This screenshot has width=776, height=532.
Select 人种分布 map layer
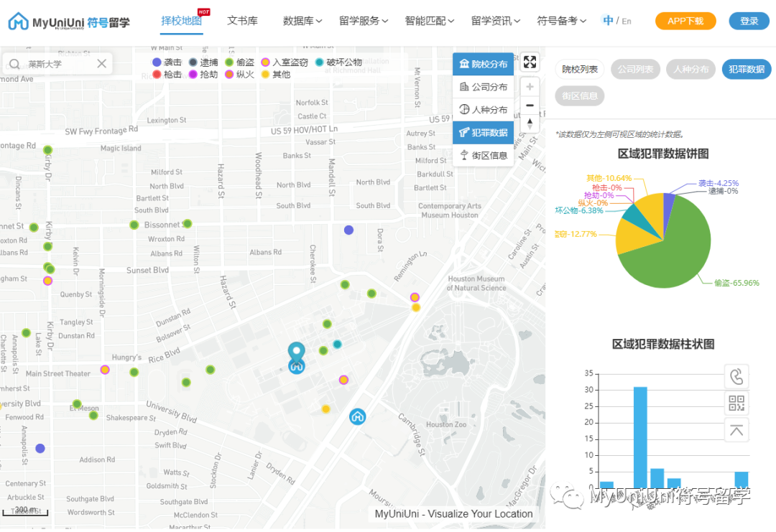pos(483,110)
